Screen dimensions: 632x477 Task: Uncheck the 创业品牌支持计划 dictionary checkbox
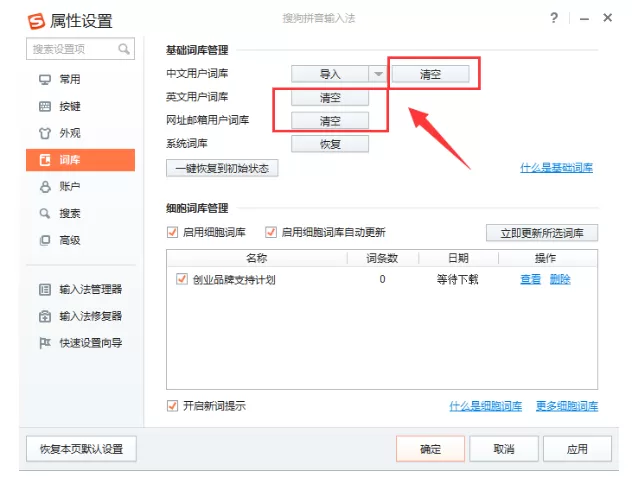tap(182, 279)
